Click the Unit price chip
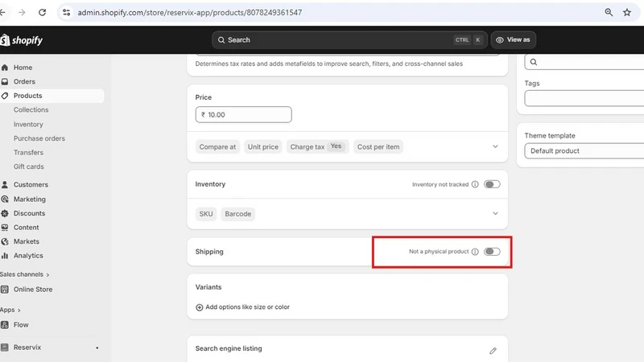 click(263, 147)
